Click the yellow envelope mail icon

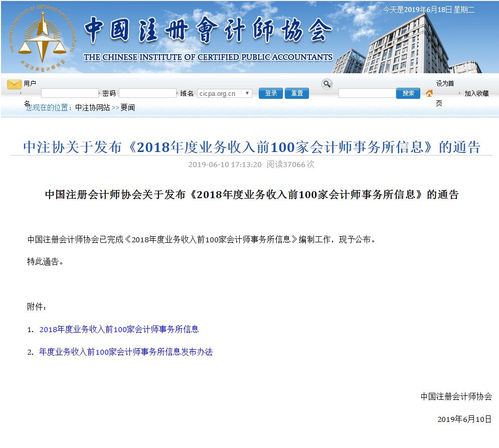coord(14,84)
